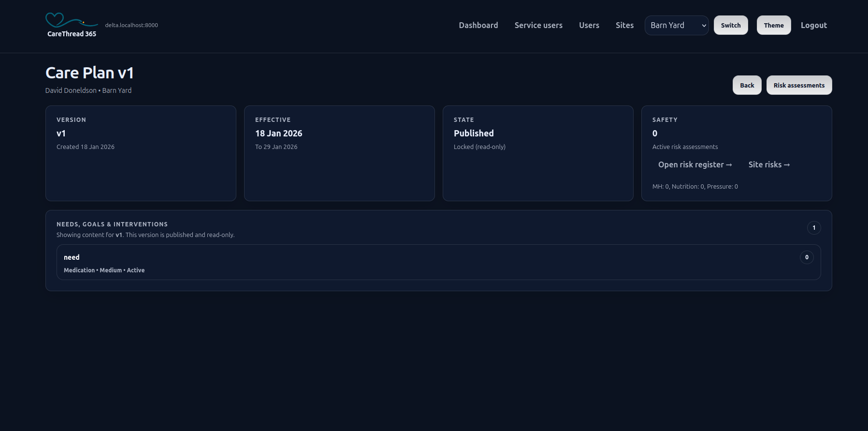Go to Service users
The image size is (868, 431).
click(x=538, y=25)
